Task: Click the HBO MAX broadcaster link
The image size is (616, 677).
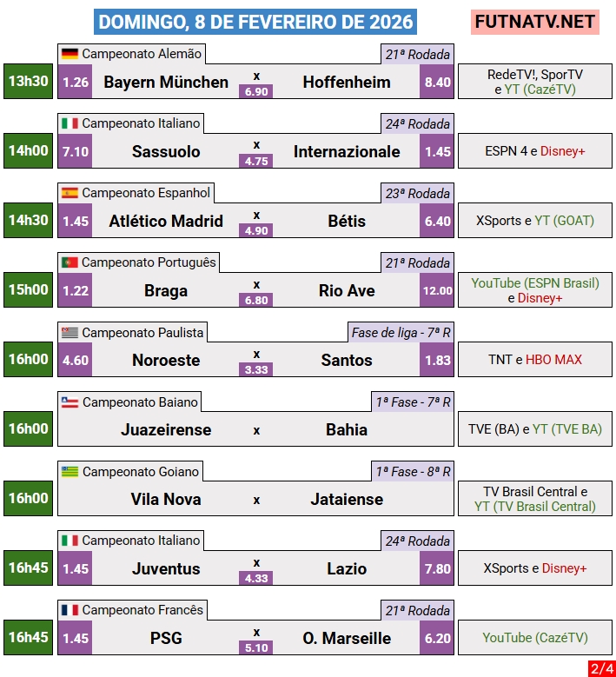Action: pyautogui.click(x=553, y=360)
